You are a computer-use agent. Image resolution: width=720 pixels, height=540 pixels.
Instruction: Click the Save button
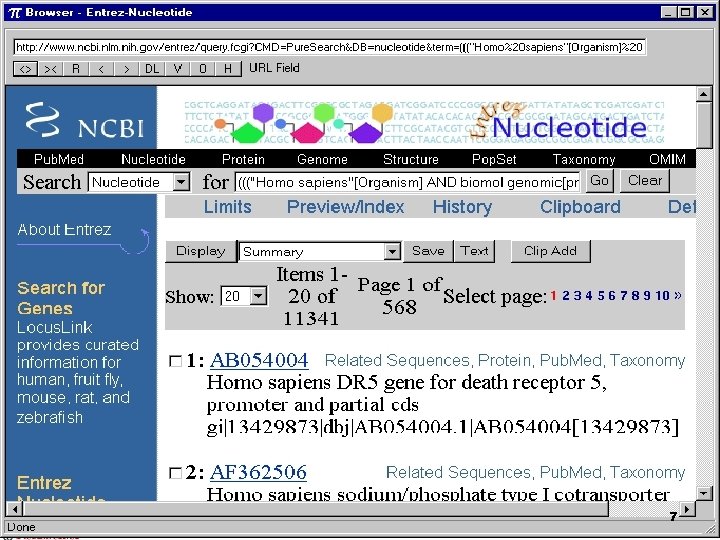[x=428, y=251]
